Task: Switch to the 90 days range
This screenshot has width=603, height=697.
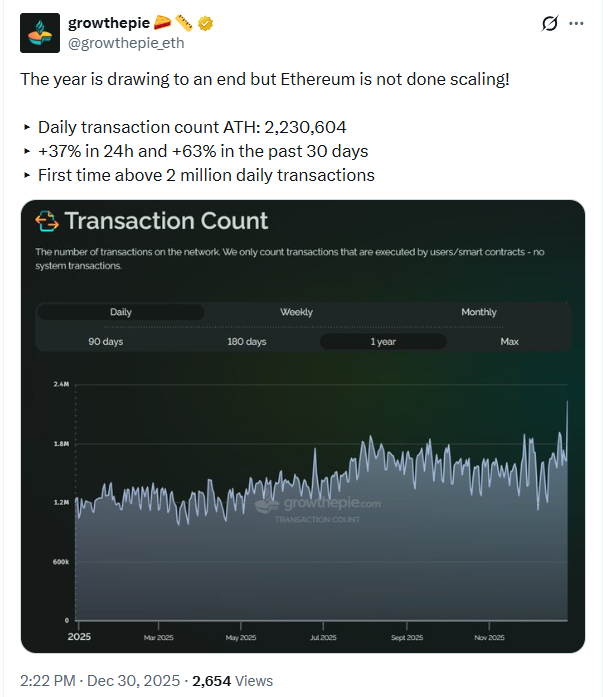Action: 107,342
